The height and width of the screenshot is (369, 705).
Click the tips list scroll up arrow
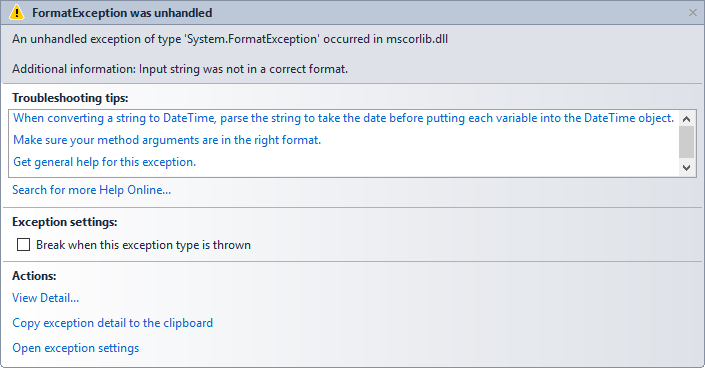[x=686, y=119]
